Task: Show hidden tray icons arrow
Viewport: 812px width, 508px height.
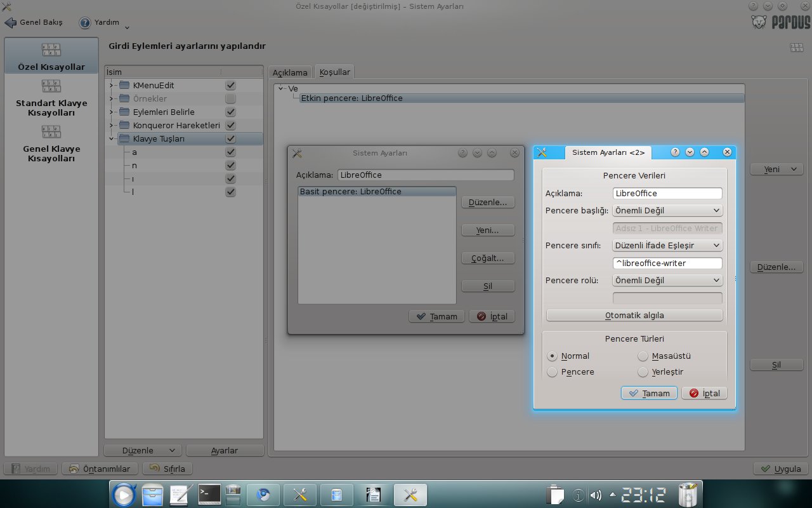Action: [612, 494]
